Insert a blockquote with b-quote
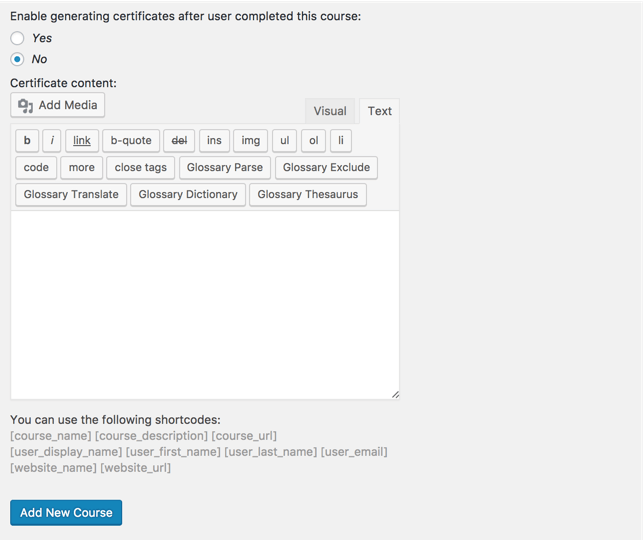 (131, 141)
